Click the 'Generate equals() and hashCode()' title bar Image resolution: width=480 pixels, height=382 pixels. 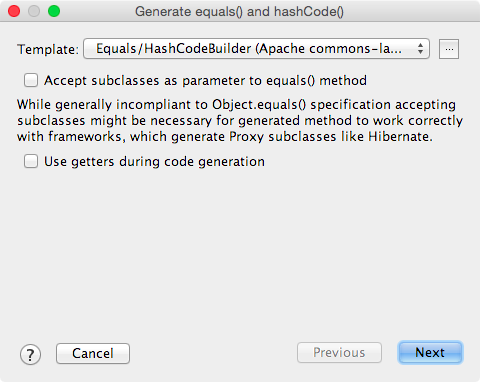(239, 12)
